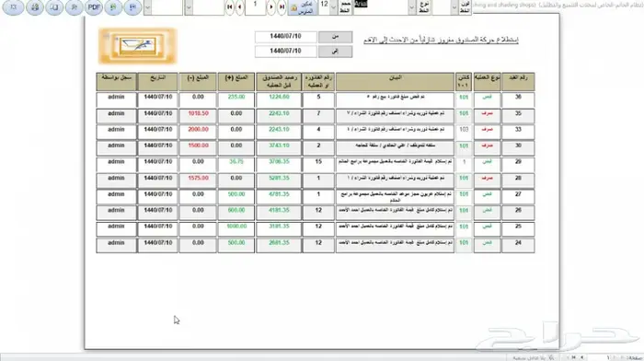Click invoice number 15 in entry 29 row
Image resolution: width=644 pixels, height=361 pixels.
pos(318,162)
